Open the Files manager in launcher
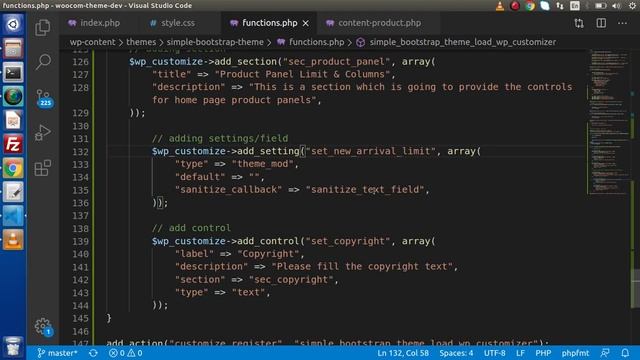Image resolution: width=640 pixels, height=360 pixels. pos(13,49)
